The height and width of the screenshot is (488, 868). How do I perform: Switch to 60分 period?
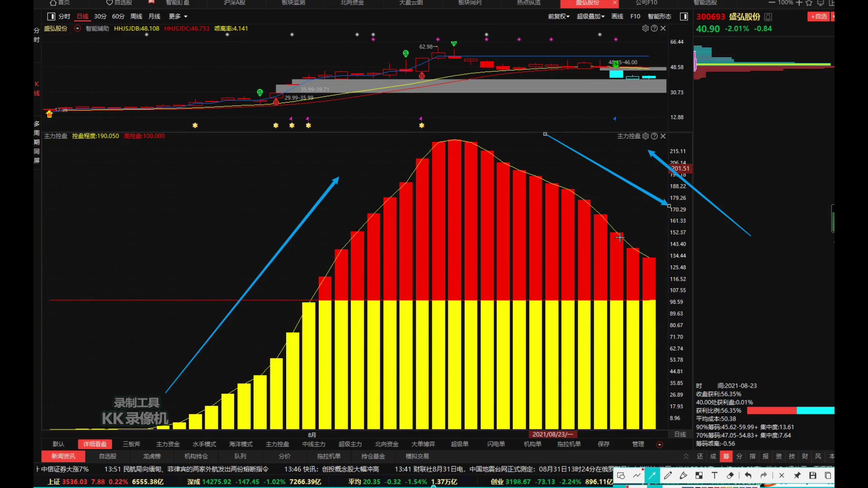pos(118,16)
